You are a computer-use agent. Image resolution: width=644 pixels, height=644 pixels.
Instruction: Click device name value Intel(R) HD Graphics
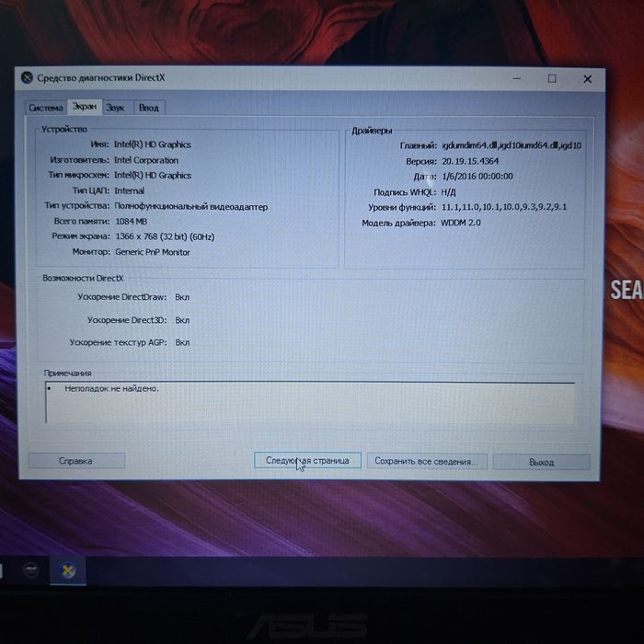point(153,144)
